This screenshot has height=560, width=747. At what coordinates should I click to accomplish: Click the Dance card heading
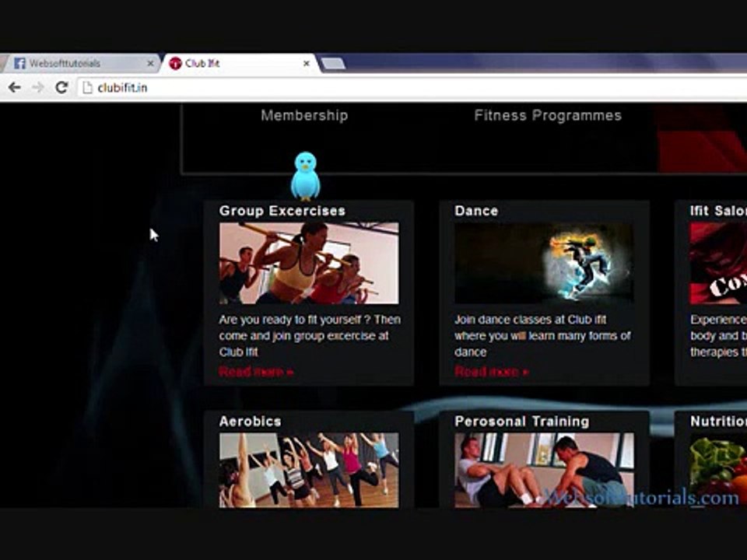click(x=476, y=211)
